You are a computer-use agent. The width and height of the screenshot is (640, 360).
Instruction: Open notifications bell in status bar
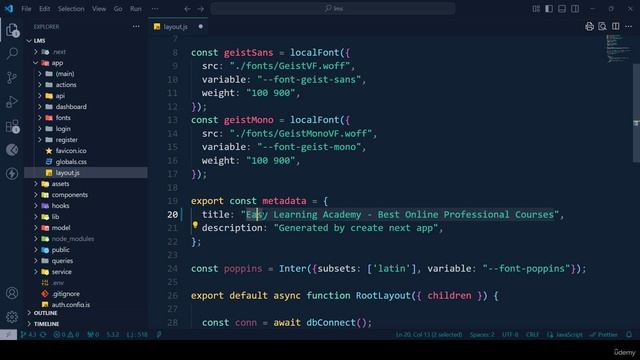point(629,334)
